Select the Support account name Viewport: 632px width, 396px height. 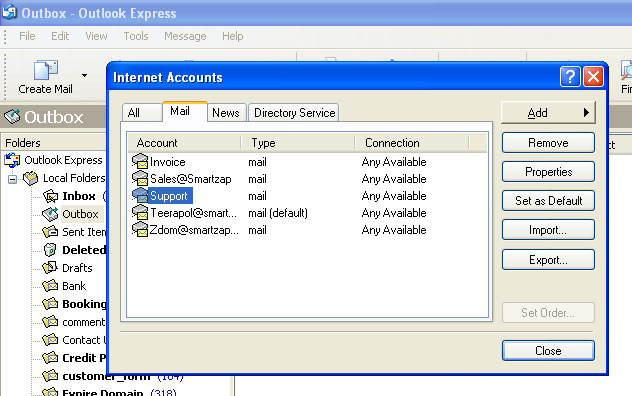[x=169, y=196]
